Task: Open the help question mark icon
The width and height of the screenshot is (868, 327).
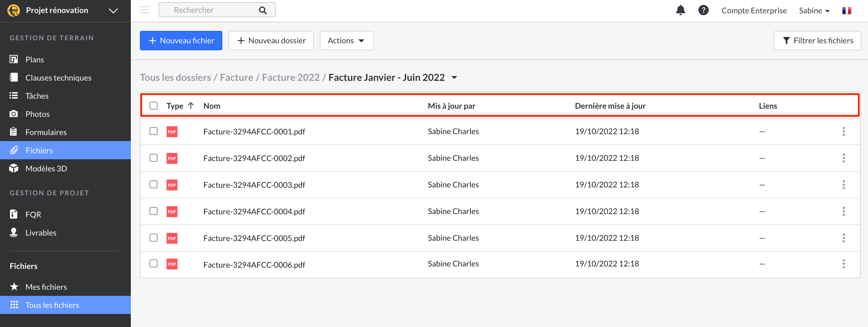Action: (703, 10)
